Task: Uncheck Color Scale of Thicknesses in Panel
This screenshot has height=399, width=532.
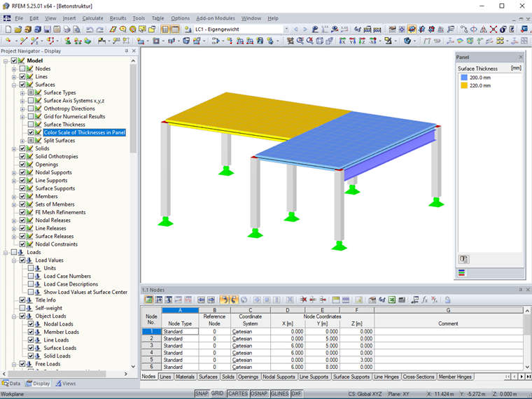Action: (31, 132)
